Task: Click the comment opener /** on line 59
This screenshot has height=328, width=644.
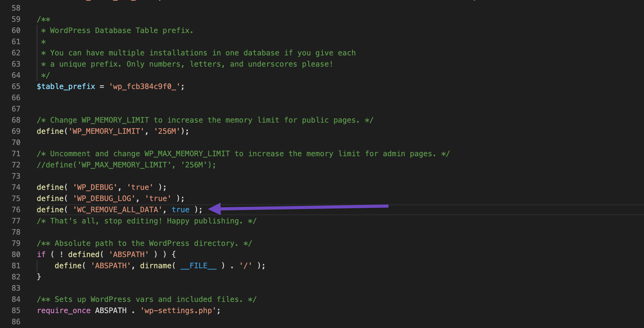Action: [x=43, y=19]
